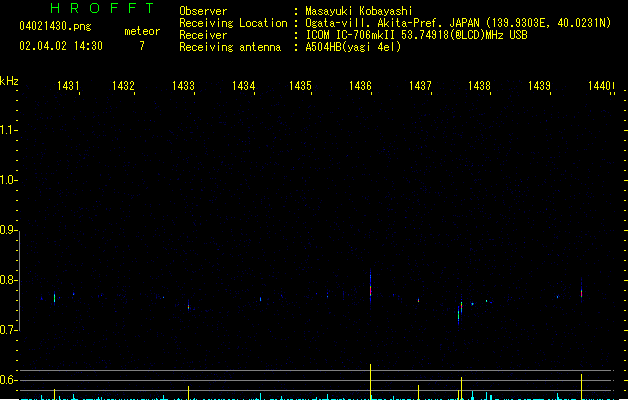Click the tallest yellow power spike at 1436
The image size is (629, 400).
370,382
